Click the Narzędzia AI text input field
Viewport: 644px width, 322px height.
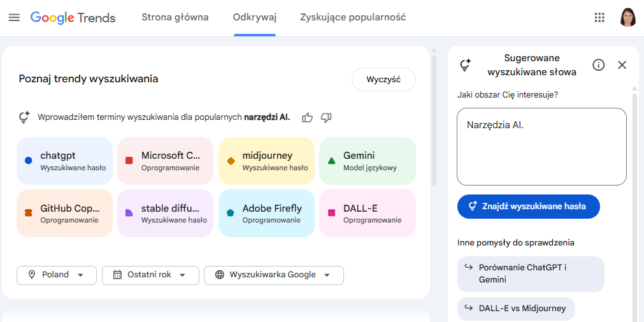[541, 147]
